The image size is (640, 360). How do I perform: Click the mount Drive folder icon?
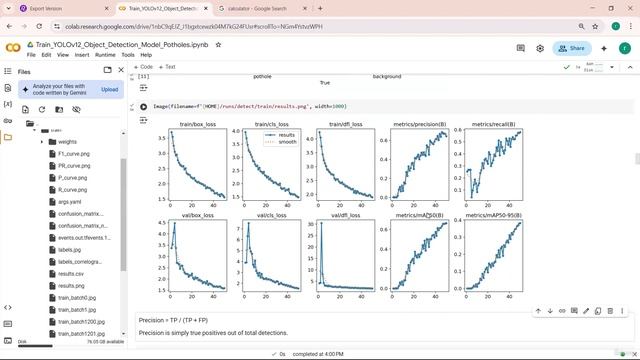point(59,109)
